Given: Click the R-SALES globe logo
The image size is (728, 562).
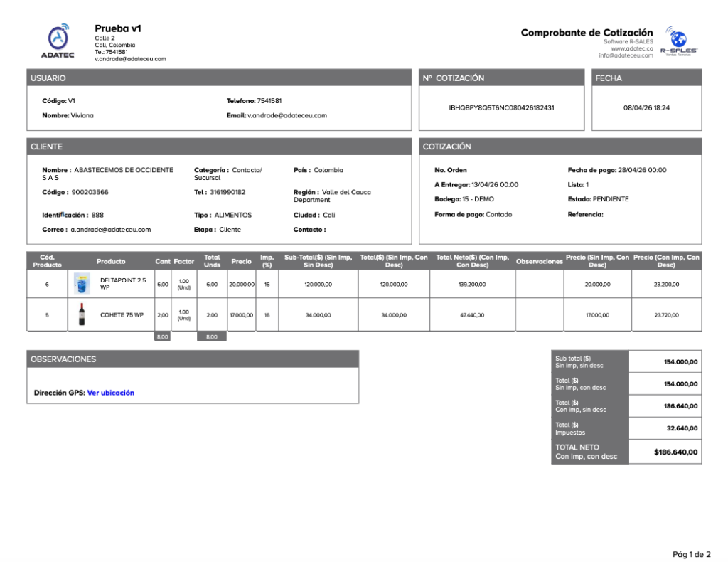Looking at the screenshot, I should point(678,41).
